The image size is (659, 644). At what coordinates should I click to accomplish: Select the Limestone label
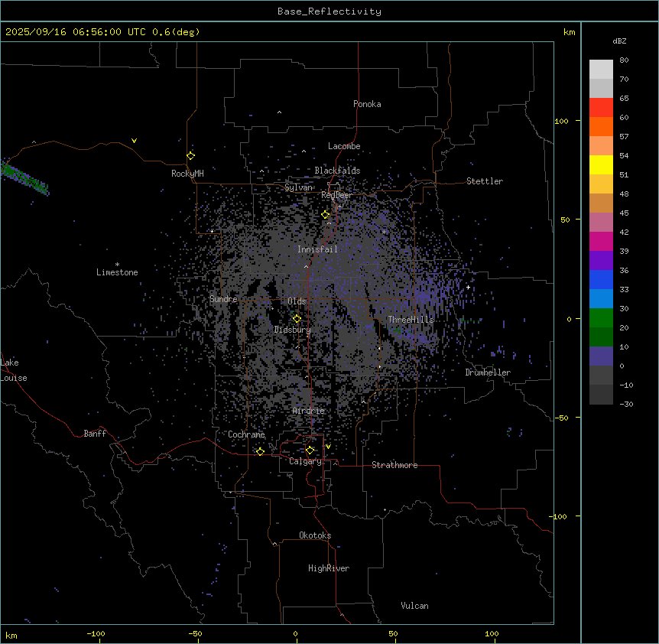tap(117, 272)
